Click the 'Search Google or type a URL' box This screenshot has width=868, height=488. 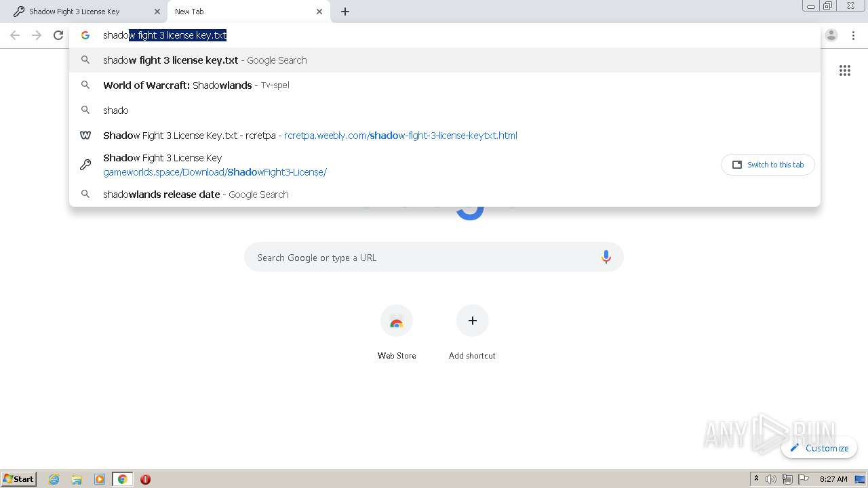click(434, 258)
